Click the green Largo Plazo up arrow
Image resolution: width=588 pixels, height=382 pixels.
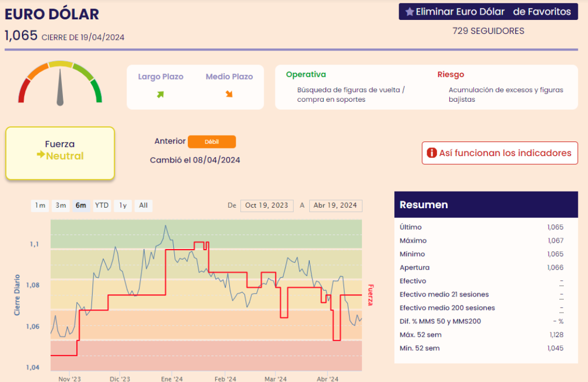coord(160,95)
